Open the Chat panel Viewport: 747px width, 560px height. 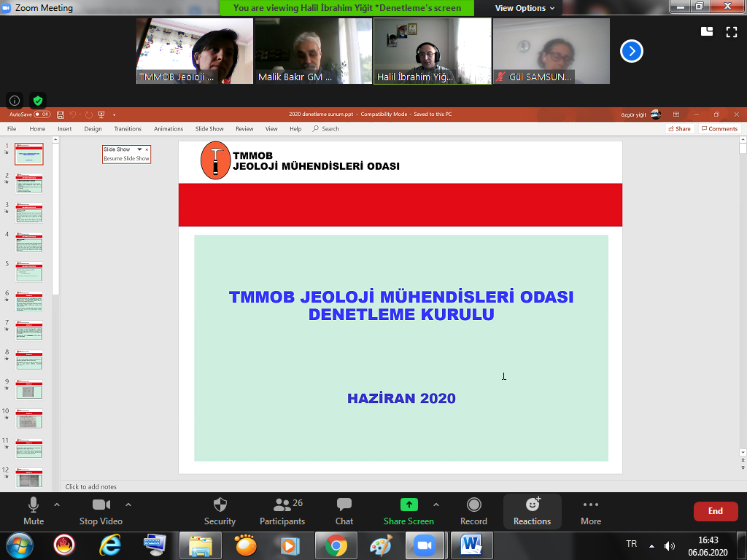coord(344,511)
